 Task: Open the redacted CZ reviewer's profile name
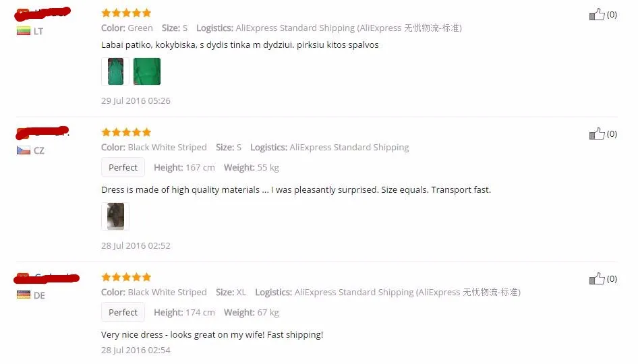42,133
